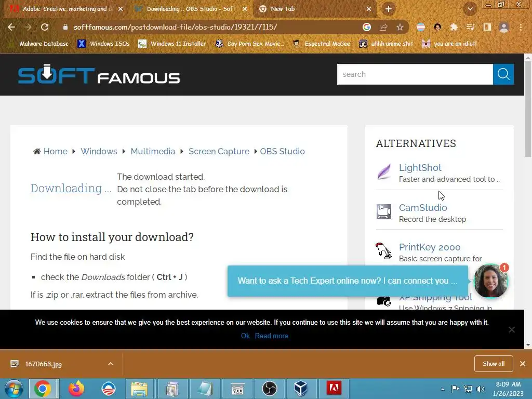Click into the site search field

(x=415, y=74)
